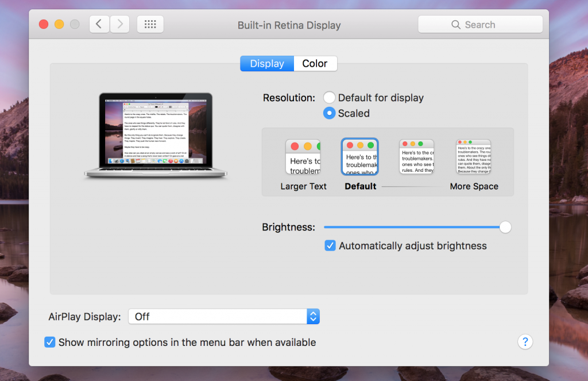Click the Brightness slider knob

click(505, 227)
